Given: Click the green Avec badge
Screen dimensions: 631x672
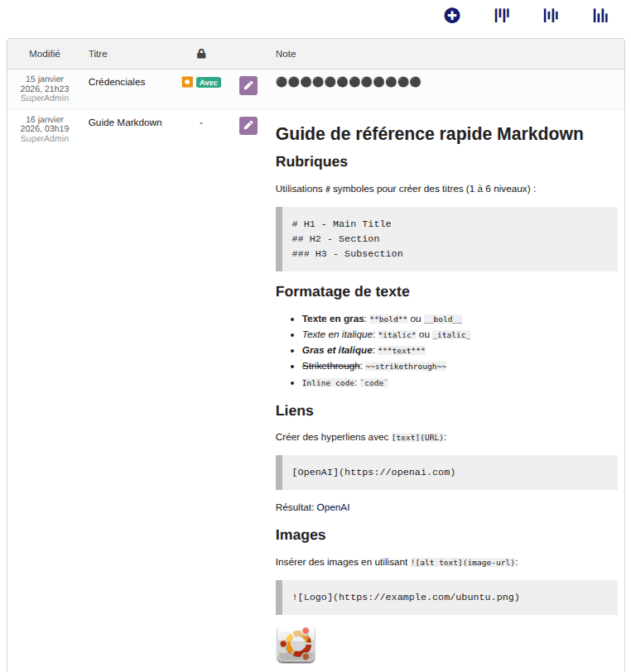Looking at the screenshot, I should click(x=209, y=82).
